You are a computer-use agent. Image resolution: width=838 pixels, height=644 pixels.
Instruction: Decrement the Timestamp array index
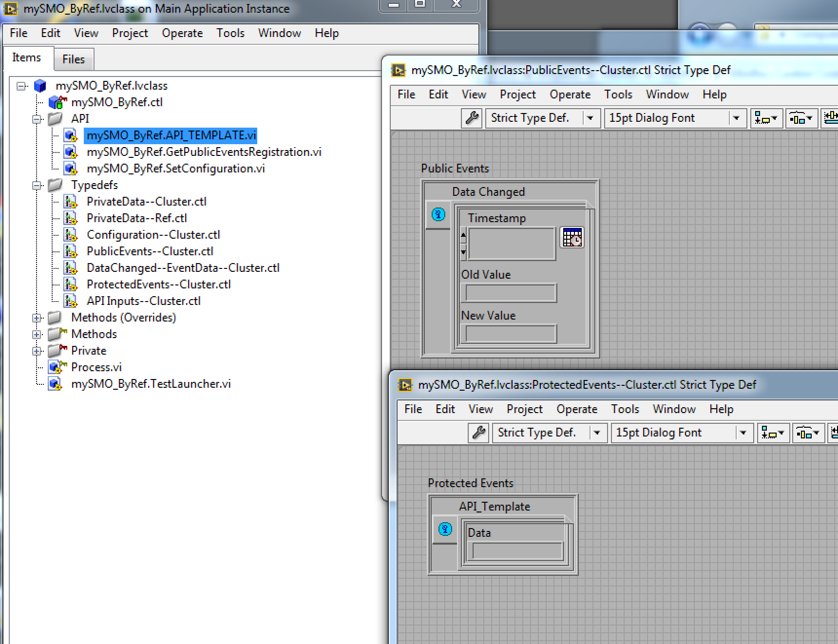point(463,251)
